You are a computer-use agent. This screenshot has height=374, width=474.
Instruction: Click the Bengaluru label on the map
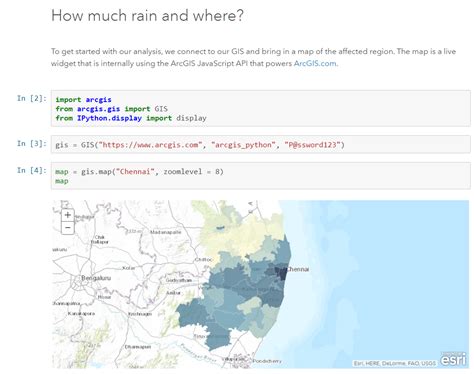[x=96, y=278]
